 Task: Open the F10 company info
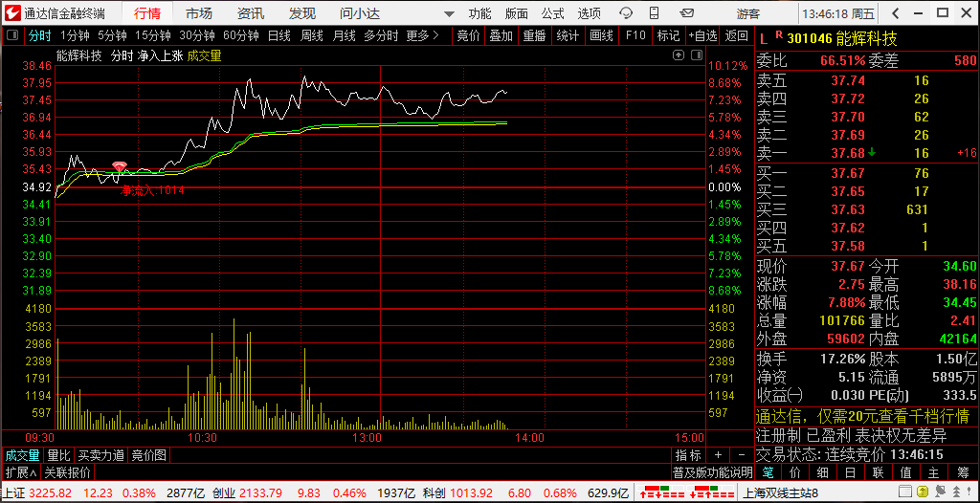click(635, 35)
